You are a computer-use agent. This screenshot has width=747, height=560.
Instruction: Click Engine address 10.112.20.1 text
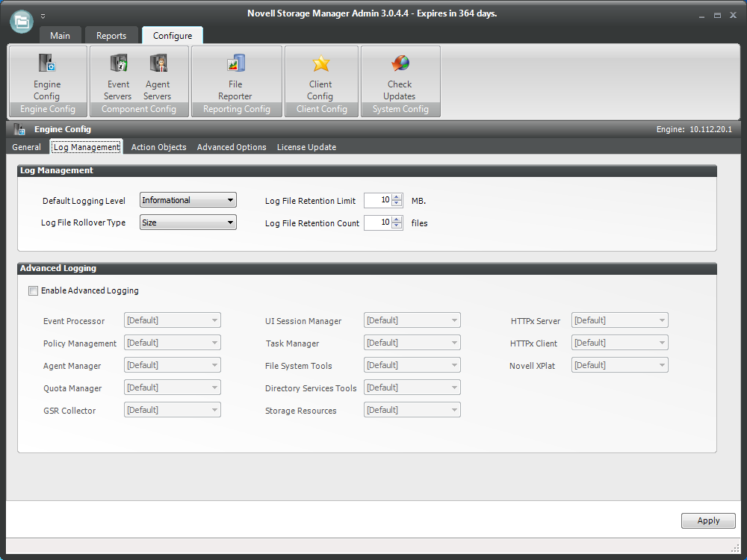711,129
